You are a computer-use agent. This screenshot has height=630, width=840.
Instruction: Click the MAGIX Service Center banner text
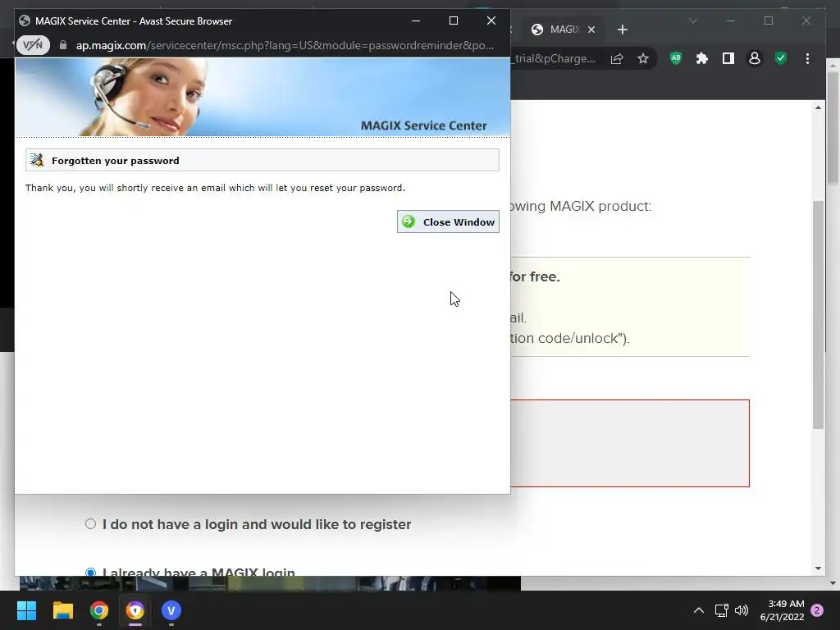[x=424, y=126]
